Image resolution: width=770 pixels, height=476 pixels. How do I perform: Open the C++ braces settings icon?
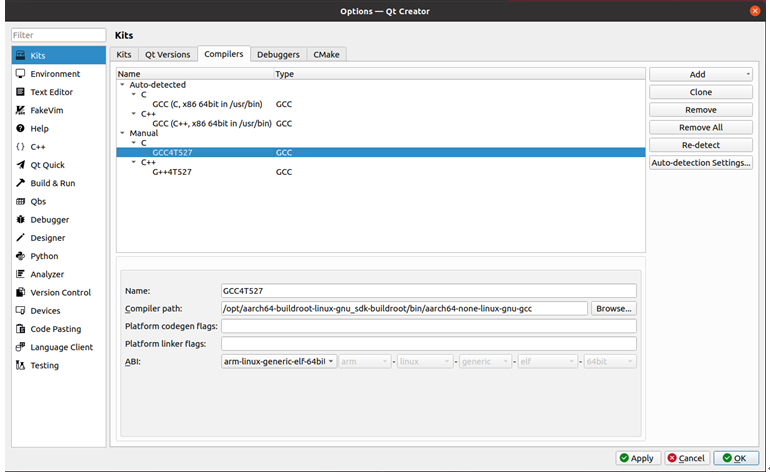tap(20, 146)
